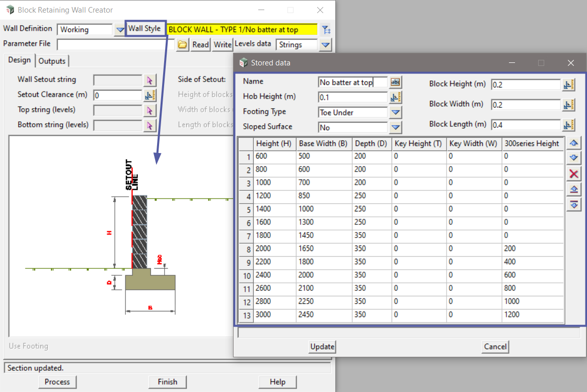
Task: Open the Levels data dropdown
Action: [326, 45]
